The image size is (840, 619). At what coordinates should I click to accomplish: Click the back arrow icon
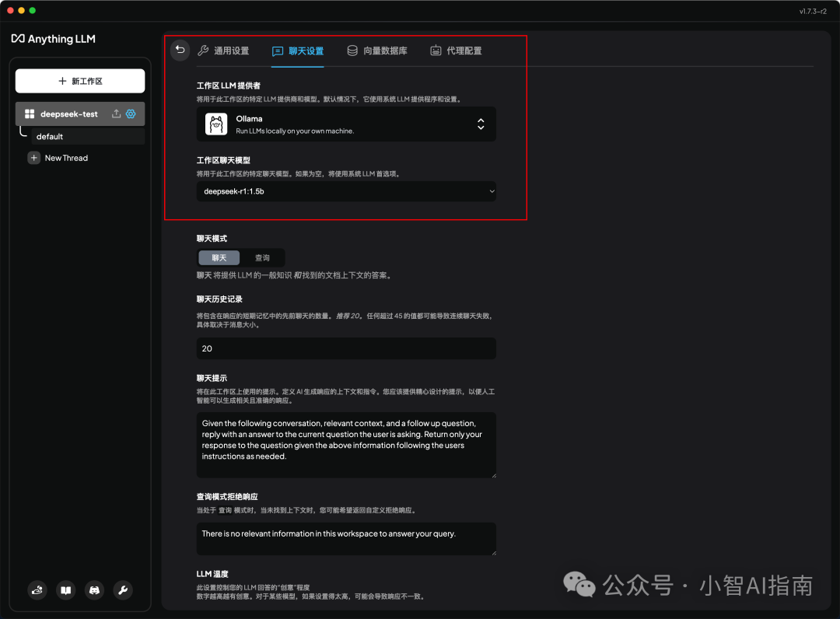coord(180,51)
